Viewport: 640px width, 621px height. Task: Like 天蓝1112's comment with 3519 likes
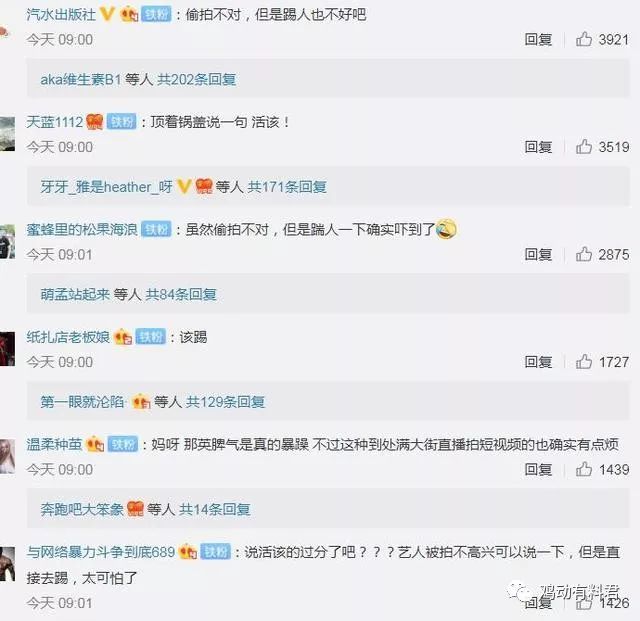pos(584,147)
